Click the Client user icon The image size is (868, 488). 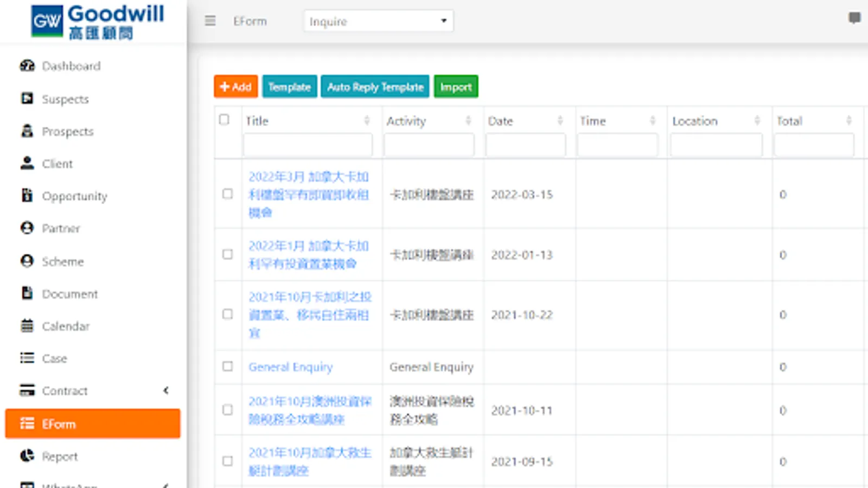pyautogui.click(x=27, y=163)
